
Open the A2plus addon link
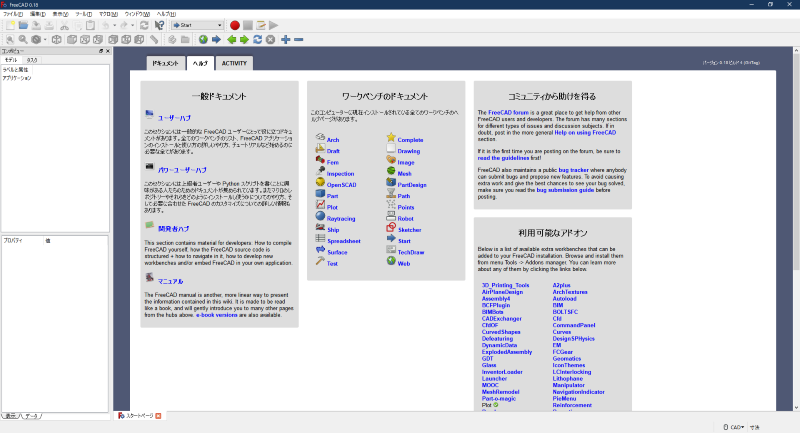(x=561, y=286)
